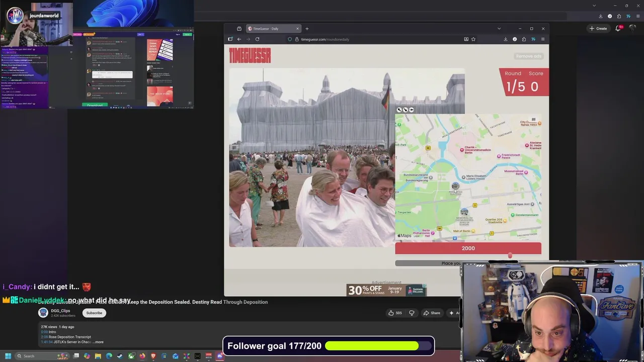Viewport: 644px width, 362px height.
Task: Open the browser hamburger menu
Action: pyautogui.click(x=543, y=39)
